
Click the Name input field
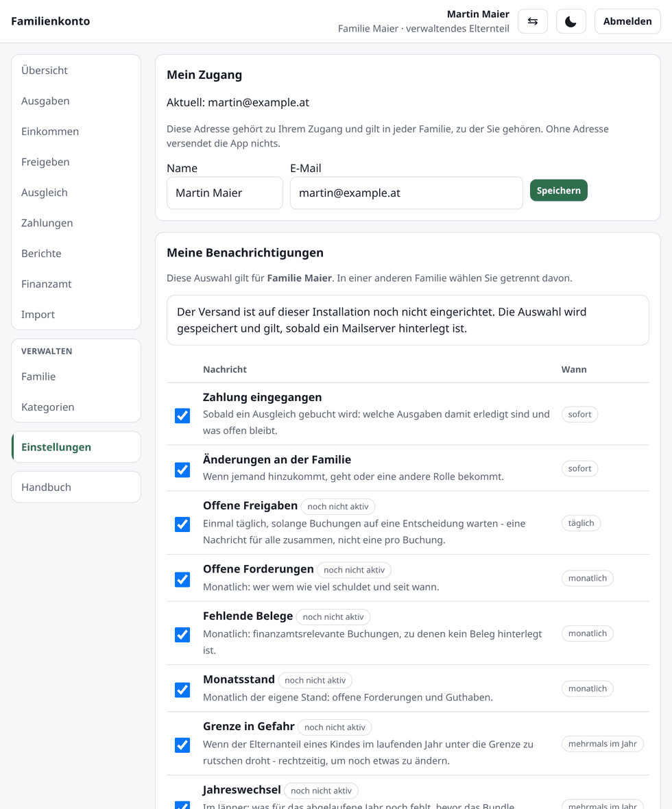tap(224, 193)
